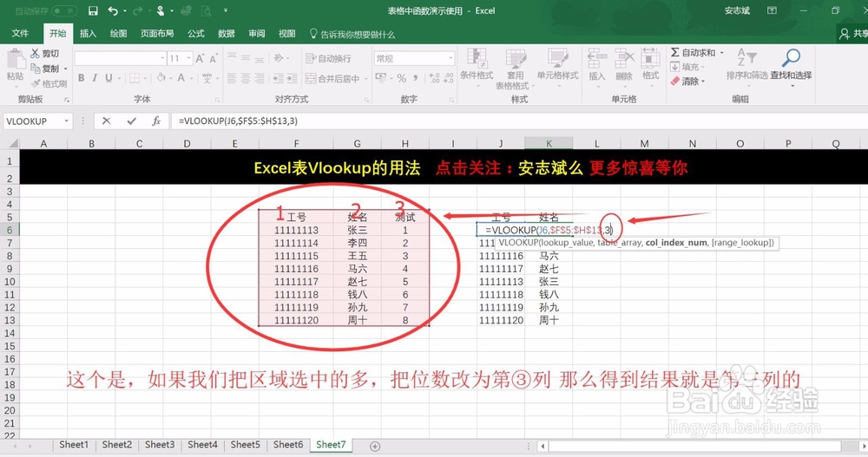Click the Insert cells icon
The image size is (868, 457).
[597, 58]
